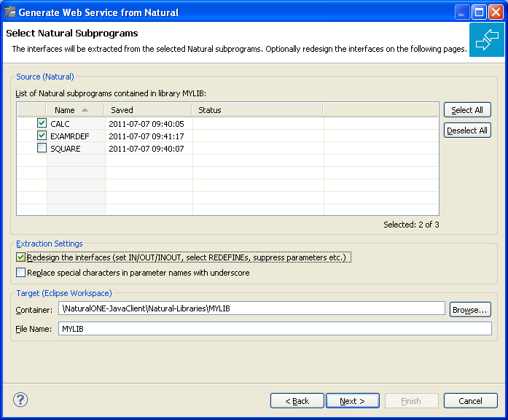Click the wizard title bar icon
Image resolution: width=508 pixels, height=420 pixels.
(10, 12)
